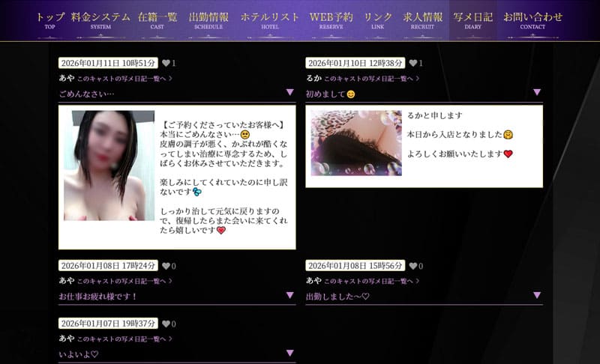
Task: Open 出勤情報 SCHEDULE menu item
Action: pyautogui.click(x=208, y=21)
